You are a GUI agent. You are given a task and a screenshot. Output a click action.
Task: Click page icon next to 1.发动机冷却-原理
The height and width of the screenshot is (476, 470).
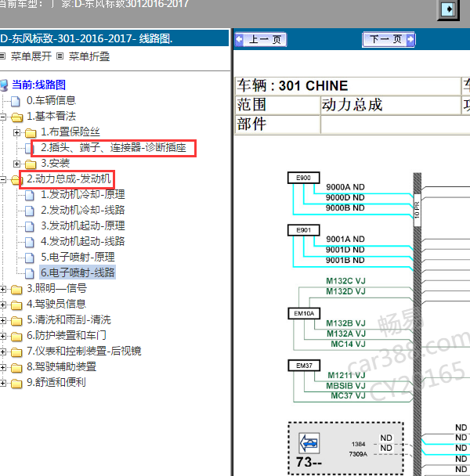tap(30, 195)
